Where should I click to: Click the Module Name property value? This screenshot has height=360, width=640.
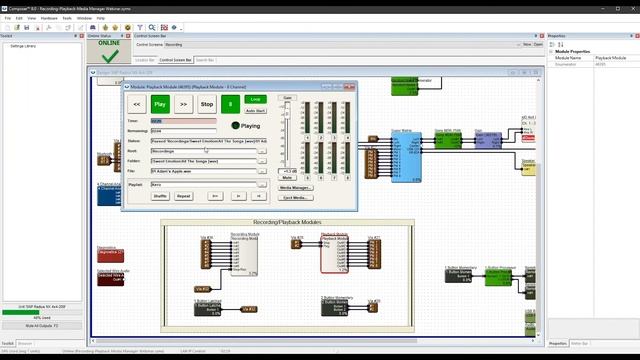[x=616, y=58]
